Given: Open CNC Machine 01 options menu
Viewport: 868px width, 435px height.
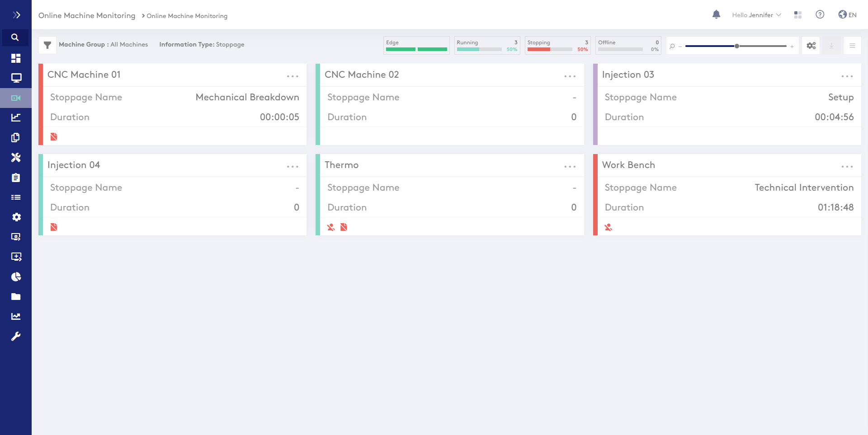Looking at the screenshot, I should pyautogui.click(x=292, y=76).
